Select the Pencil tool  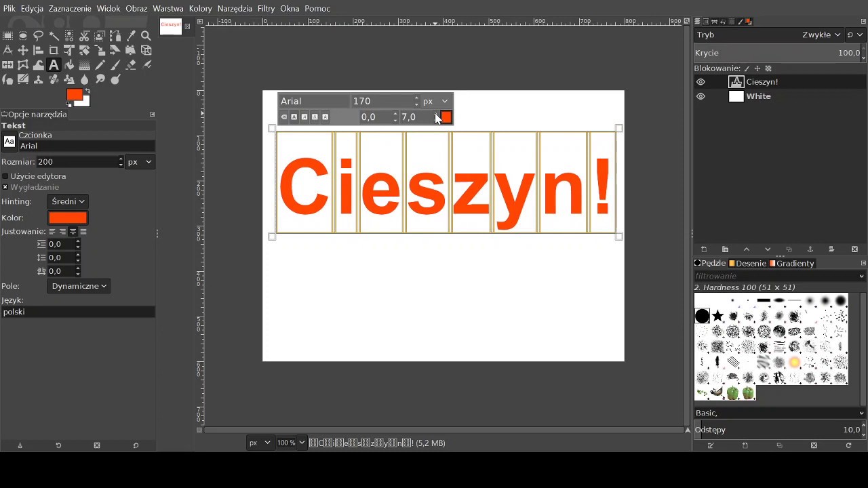(100, 65)
